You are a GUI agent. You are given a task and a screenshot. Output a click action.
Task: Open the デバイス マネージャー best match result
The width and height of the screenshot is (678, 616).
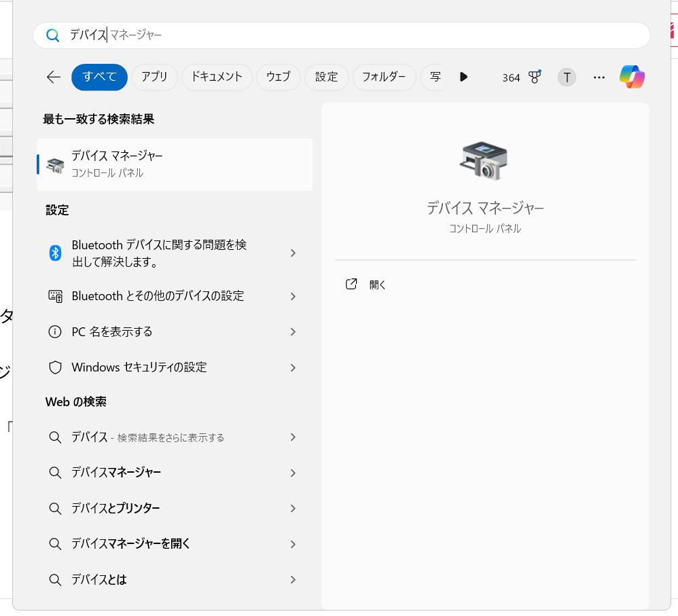coord(175,164)
